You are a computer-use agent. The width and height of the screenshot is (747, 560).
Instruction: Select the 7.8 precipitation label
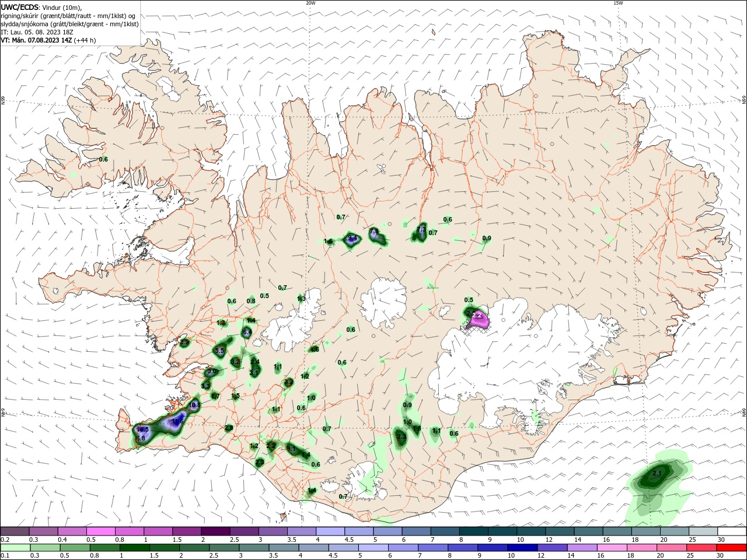point(375,232)
